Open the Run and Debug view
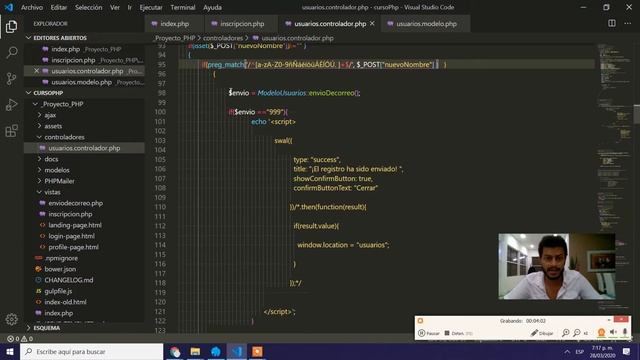 tap(11, 105)
